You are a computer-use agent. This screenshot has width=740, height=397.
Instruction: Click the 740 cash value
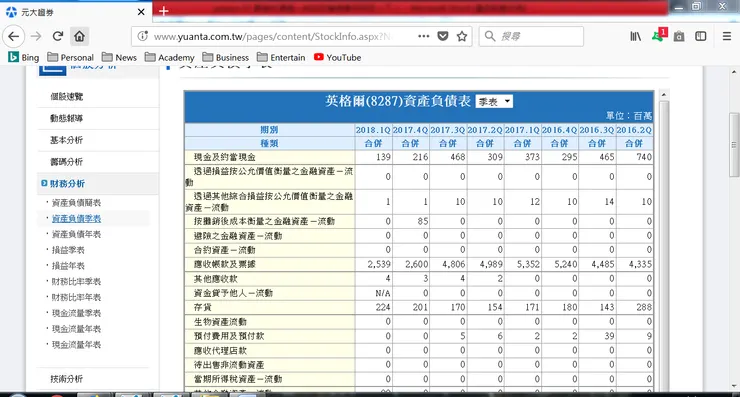[x=644, y=157]
